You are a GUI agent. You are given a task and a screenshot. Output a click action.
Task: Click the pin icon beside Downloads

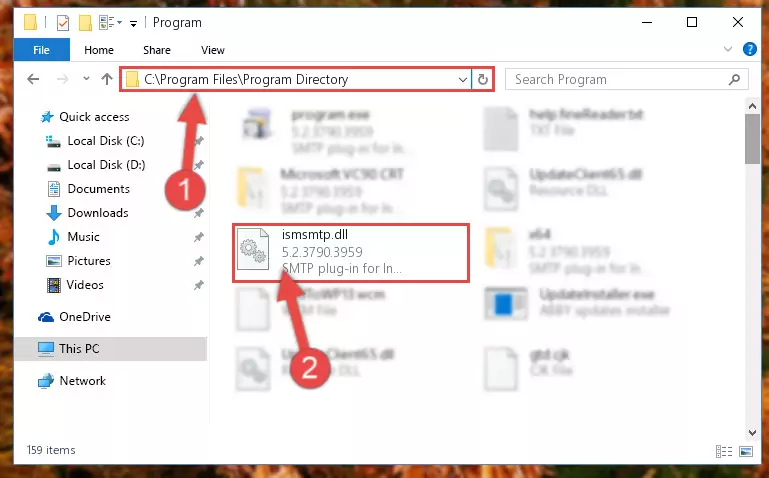click(199, 213)
